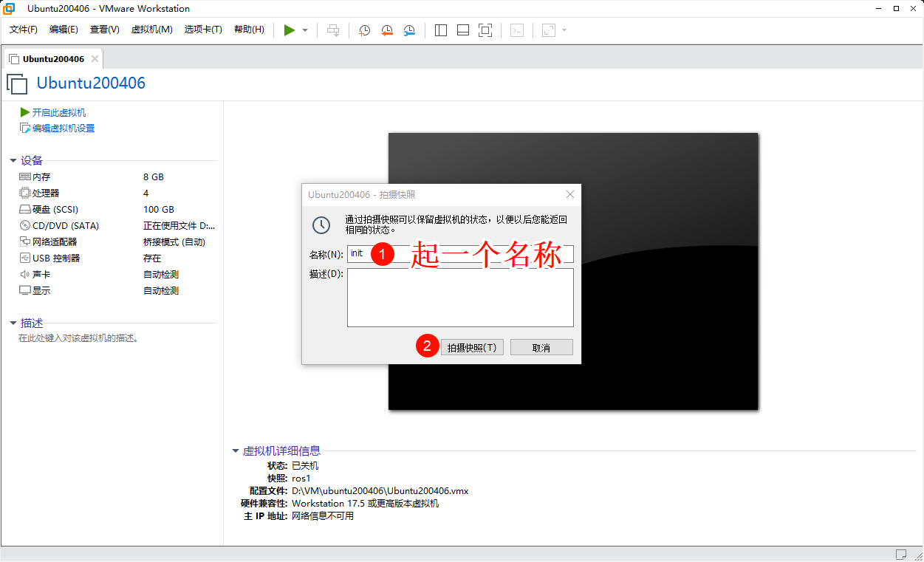Click the 已关机 status text
This screenshot has height=562, width=924.
coord(305,465)
